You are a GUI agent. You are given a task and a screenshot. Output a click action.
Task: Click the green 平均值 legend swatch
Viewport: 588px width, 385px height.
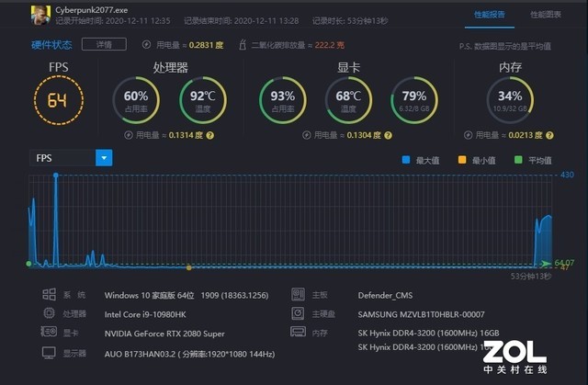point(518,160)
